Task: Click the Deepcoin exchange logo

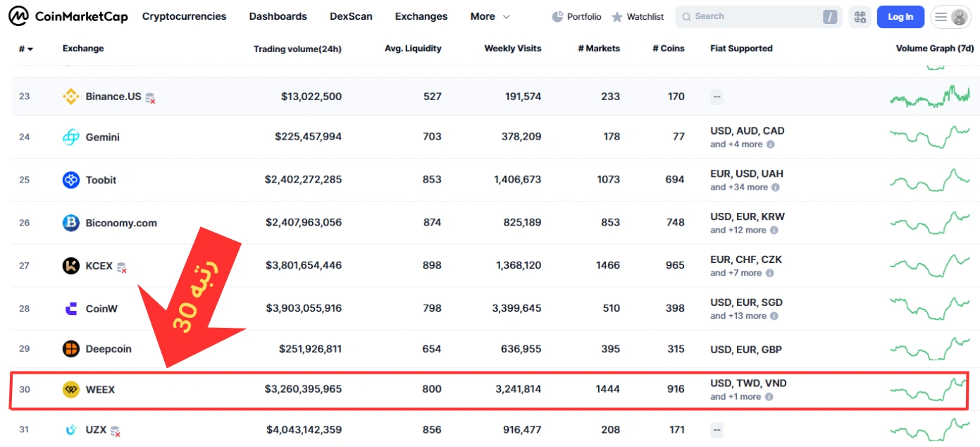Action: coord(71,349)
